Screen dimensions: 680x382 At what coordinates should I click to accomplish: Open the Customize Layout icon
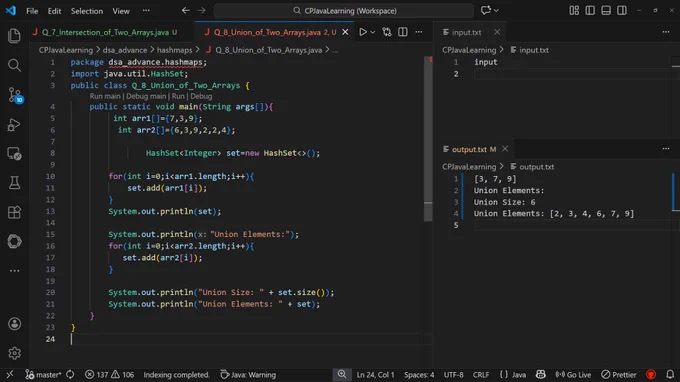click(x=574, y=10)
